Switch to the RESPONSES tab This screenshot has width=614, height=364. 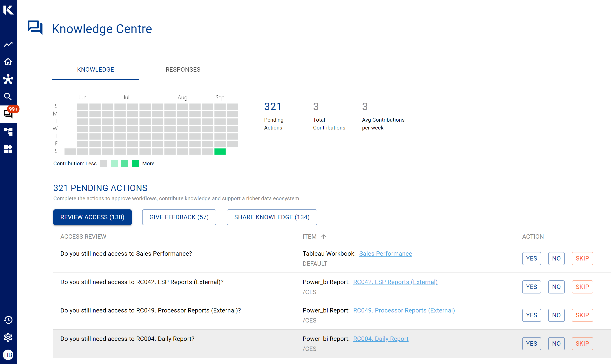[183, 70]
